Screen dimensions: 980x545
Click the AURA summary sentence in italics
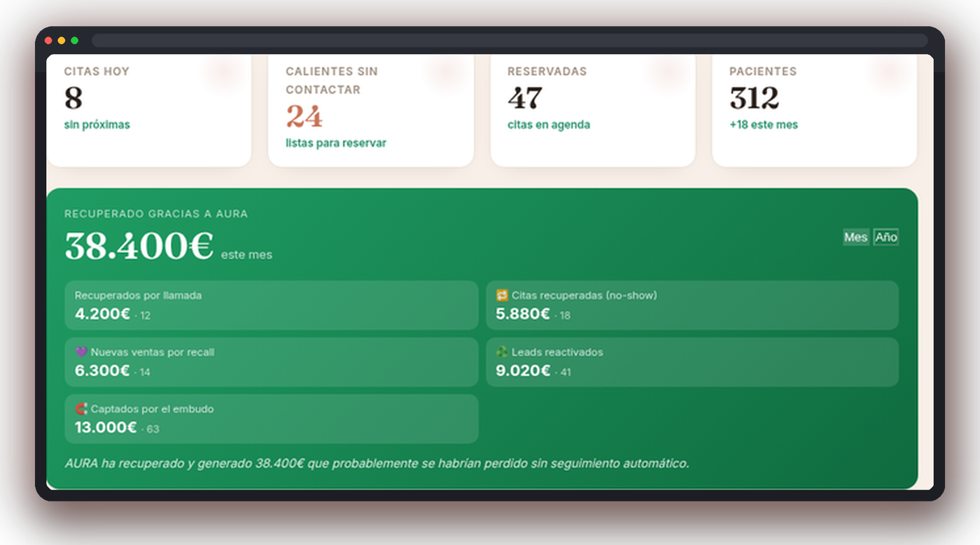[x=377, y=464]
